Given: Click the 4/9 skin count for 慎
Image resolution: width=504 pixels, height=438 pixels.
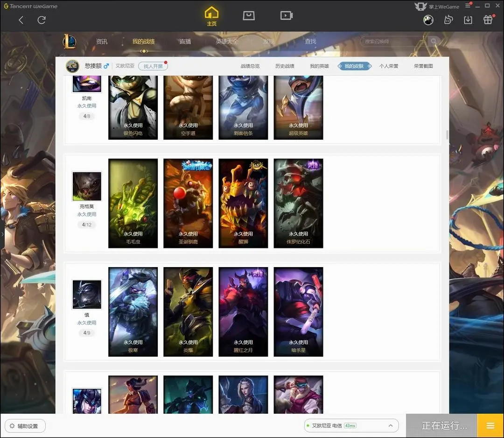Looking at the screenshot, I should pos(87,333).
